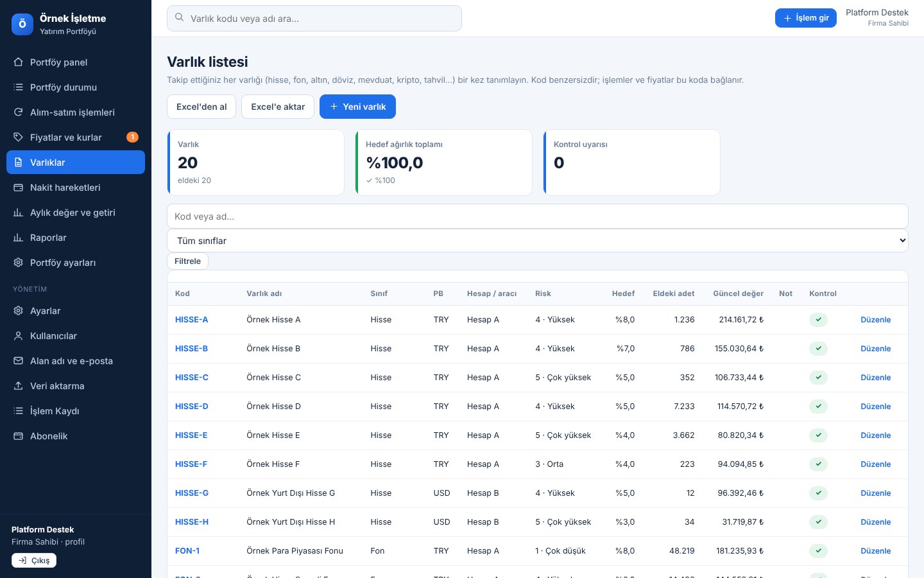
Task: Add a Yeni varlık asset
Action: click(x=357, y=107)
